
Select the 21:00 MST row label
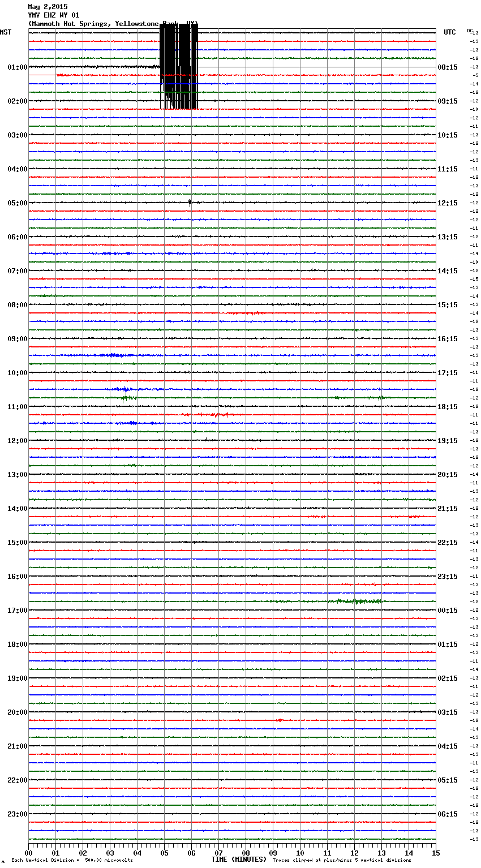18,746
